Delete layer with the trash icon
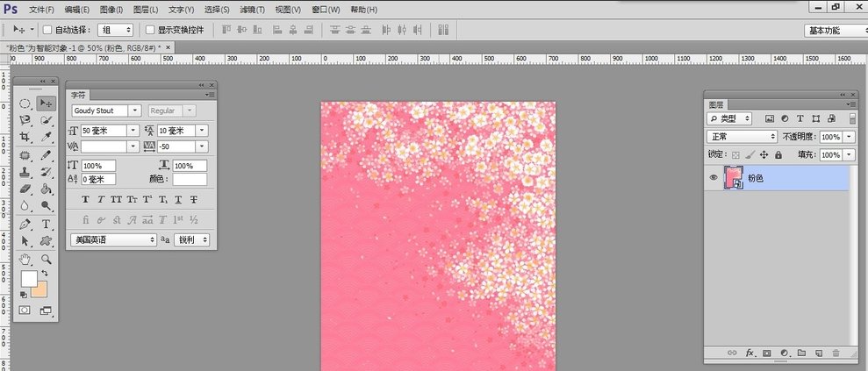Screen dimensions: 868x371 pyautogui.click(x=836, y=353)
